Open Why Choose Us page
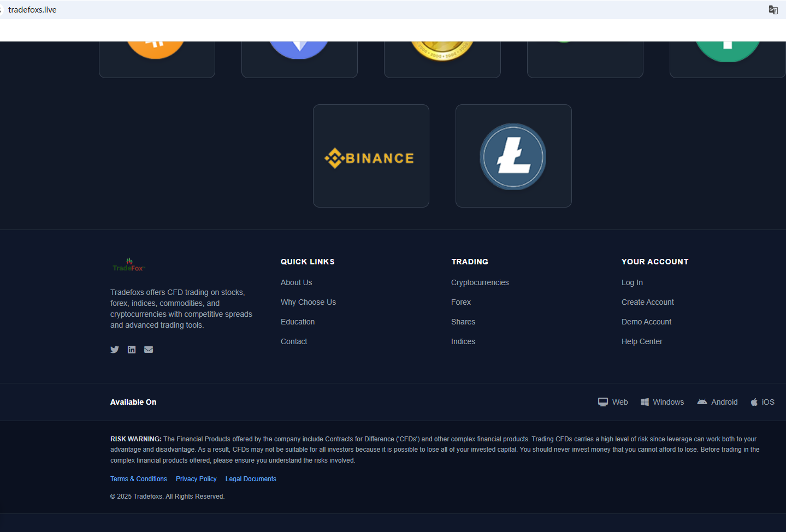 click(x=309, y=302)
